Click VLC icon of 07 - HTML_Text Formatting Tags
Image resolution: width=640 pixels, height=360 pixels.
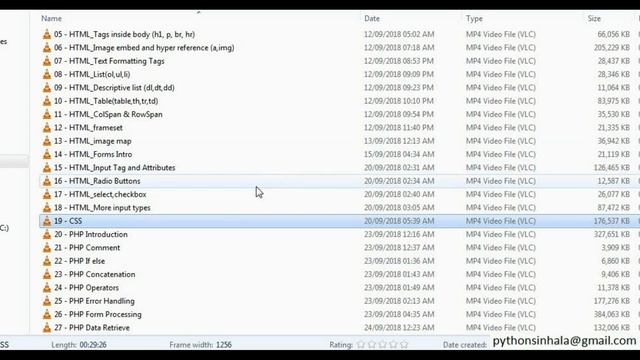(x=47, y=61)
